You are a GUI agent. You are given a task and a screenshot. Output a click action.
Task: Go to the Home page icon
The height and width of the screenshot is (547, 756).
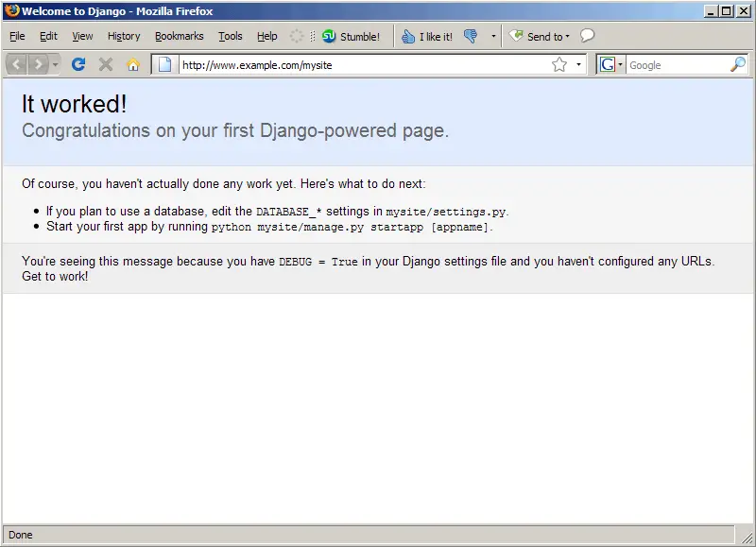pyautogui.click(x=133, y=64)
